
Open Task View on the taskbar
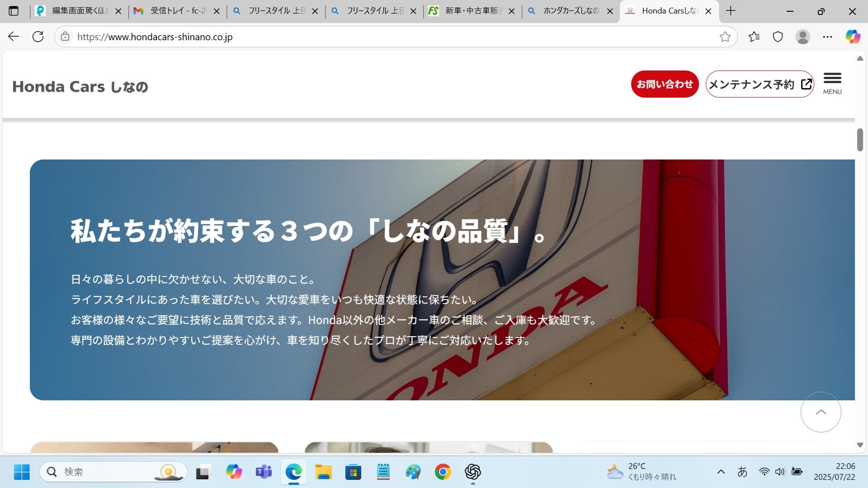(x=204, y=472)
